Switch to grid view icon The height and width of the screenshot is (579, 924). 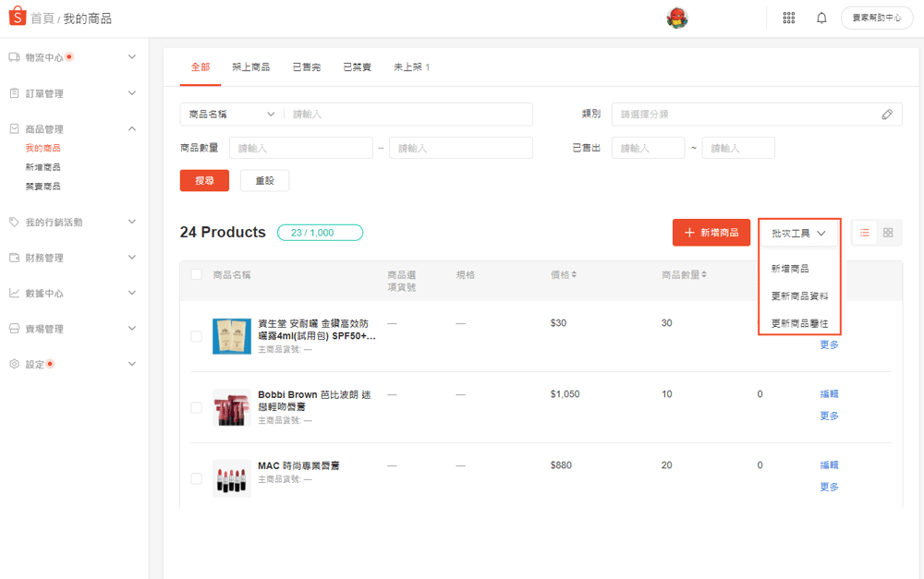(888, 233)
